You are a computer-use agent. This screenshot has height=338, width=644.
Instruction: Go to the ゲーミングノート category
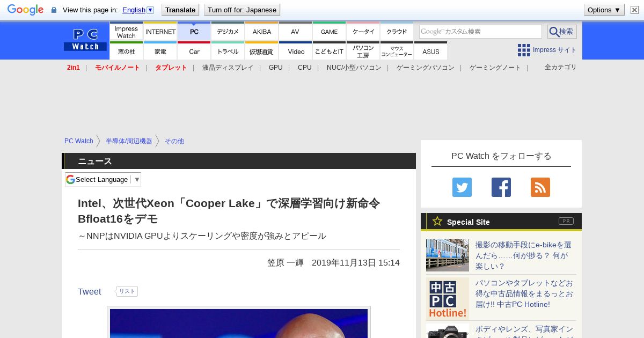coord(495,68)
